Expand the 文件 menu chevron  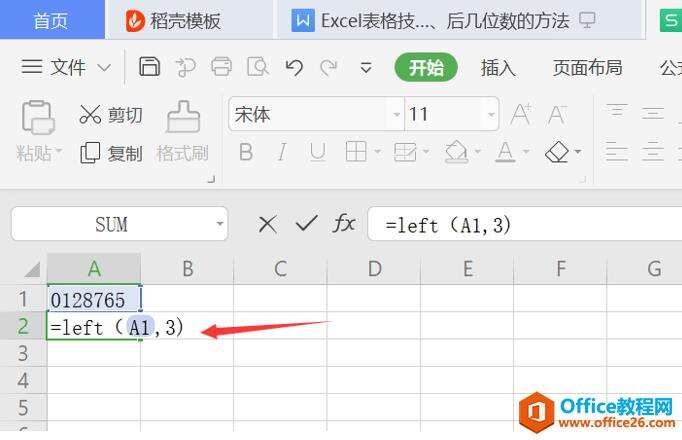pyautogui.click(x=104, y=68)
